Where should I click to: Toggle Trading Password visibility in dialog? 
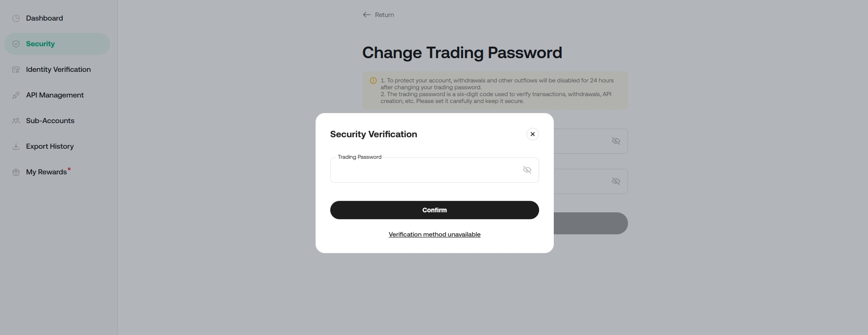[x=527, y=170]
